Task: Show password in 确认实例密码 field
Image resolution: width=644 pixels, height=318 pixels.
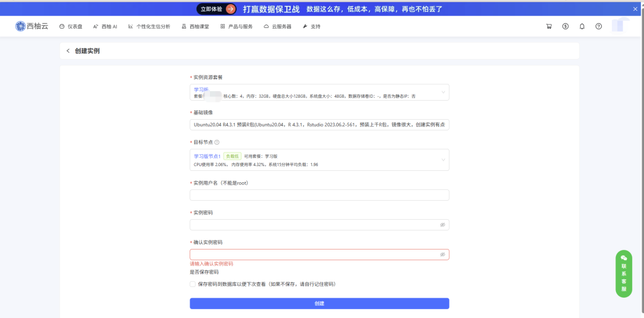Action: 442,254
